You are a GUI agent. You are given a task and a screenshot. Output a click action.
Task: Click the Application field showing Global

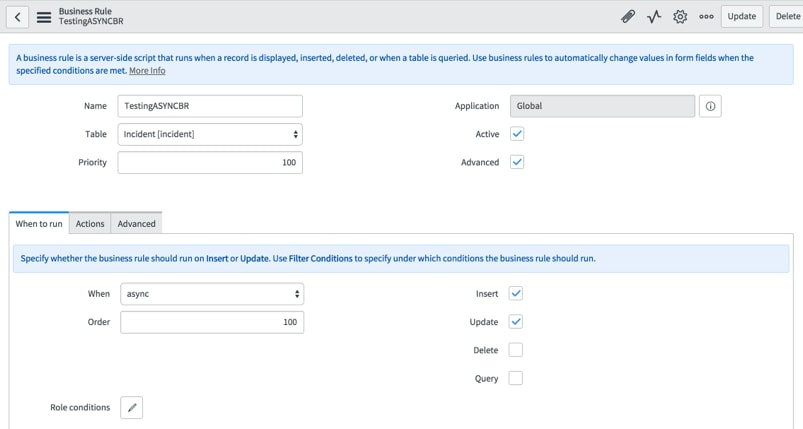[602, 106]
